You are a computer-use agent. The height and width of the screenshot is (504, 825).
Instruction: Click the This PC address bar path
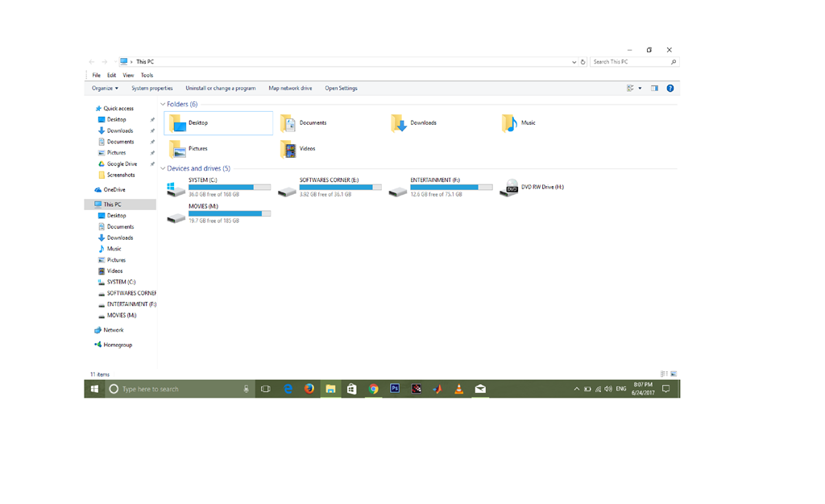145,62
